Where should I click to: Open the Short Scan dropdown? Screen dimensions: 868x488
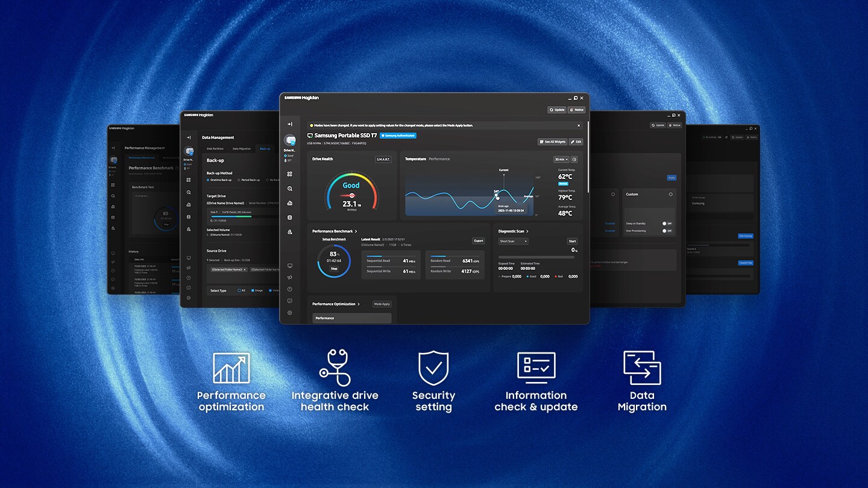pyautogui.click(x=512, y=241)
